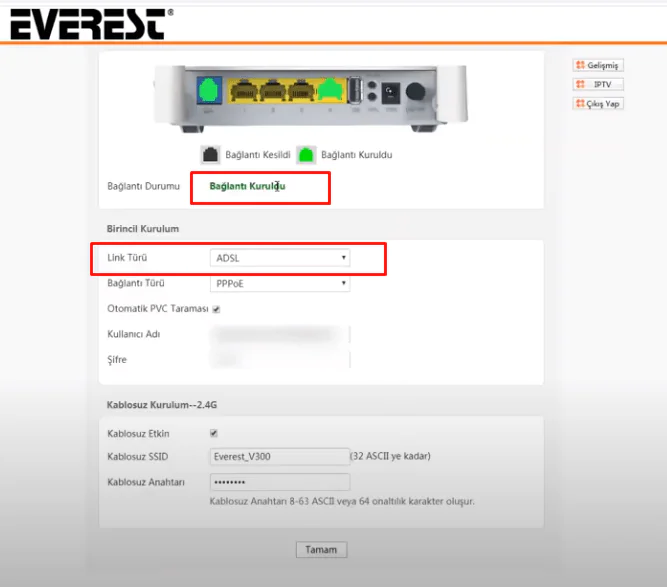Click the Çıkış Yap button's orange icon
Screen dimensions: 667x587
point(580,103)
